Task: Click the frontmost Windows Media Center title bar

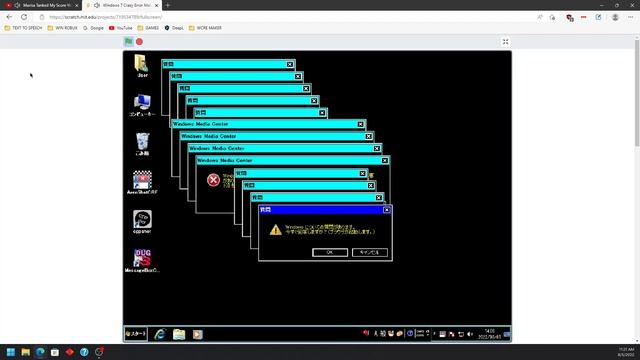Action: point(292,160)
